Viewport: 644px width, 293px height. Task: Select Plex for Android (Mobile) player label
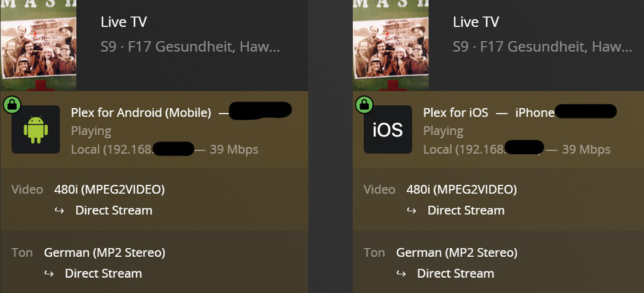(x=141, y=112)
